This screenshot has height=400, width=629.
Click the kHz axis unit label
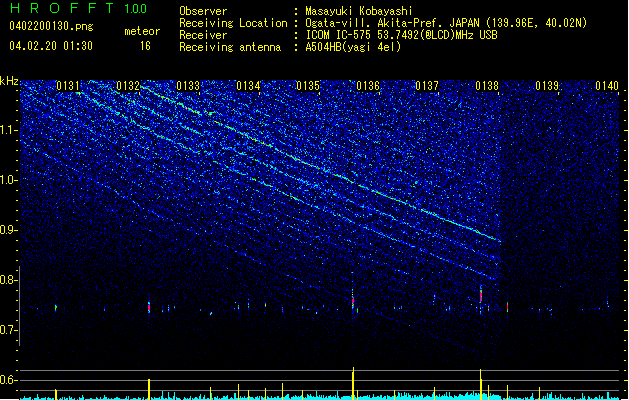coord(9,81)
